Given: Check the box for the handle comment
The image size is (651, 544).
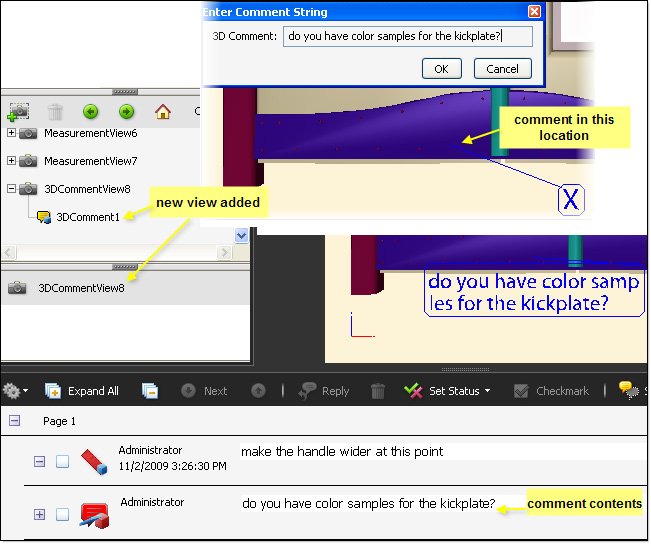Looking at the screenshot, I should (63, 461).
